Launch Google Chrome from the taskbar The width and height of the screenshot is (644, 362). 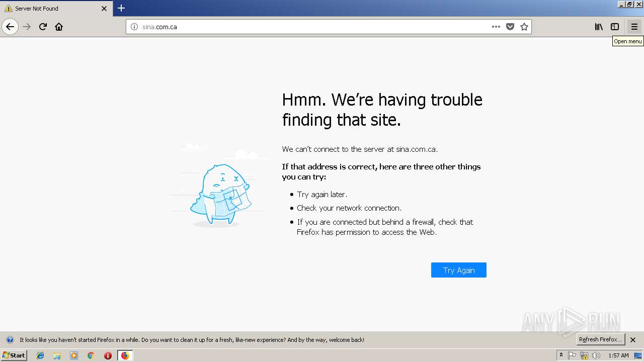tap(91, 355)
